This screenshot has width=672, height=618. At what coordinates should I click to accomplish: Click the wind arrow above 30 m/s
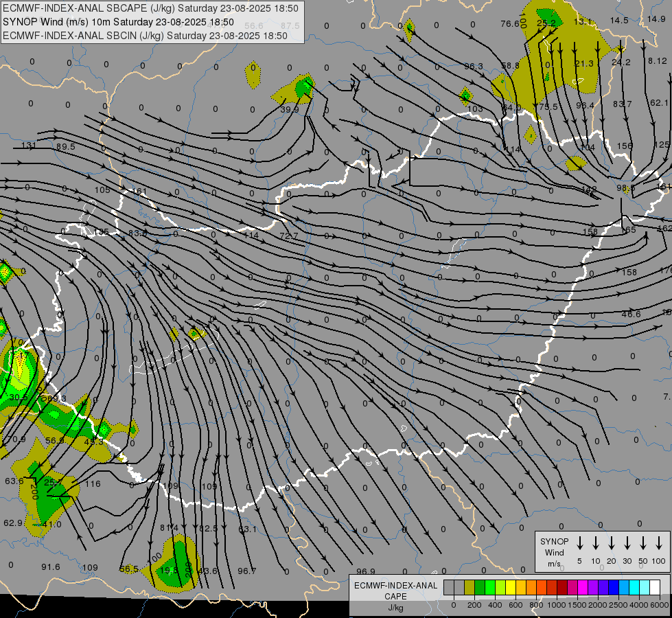click(627, 543)
